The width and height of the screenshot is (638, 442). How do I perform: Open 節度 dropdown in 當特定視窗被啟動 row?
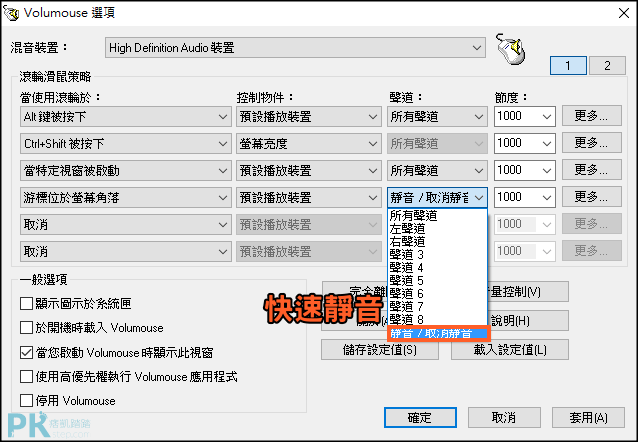525,171
